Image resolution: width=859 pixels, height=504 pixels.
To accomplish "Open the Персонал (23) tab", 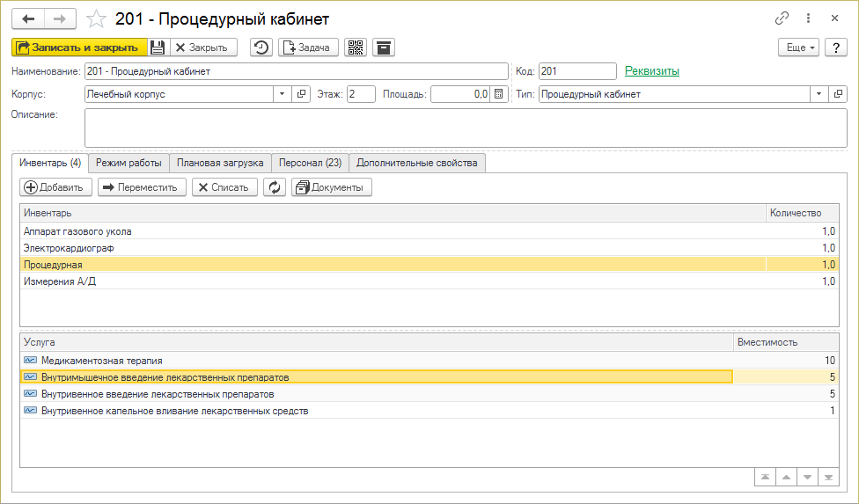I will (x=310, y=163).
